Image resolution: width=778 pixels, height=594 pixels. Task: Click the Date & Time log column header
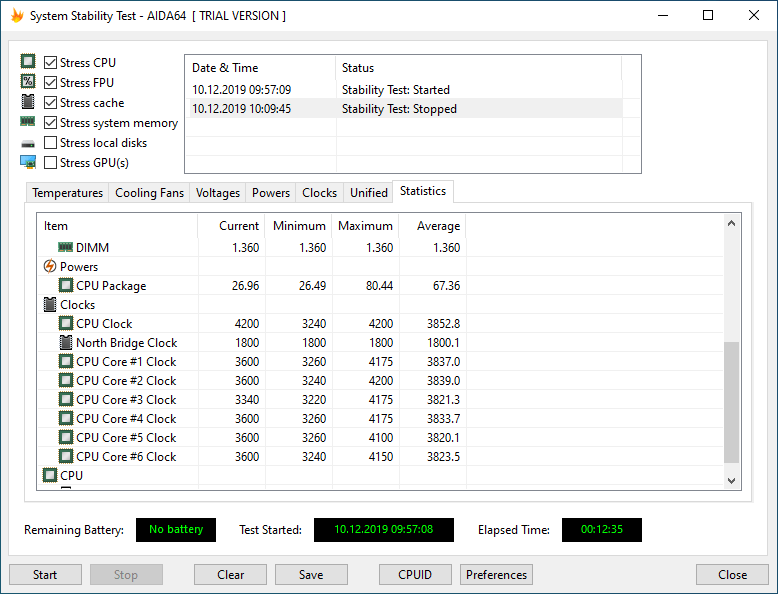(x=260, y=67)
